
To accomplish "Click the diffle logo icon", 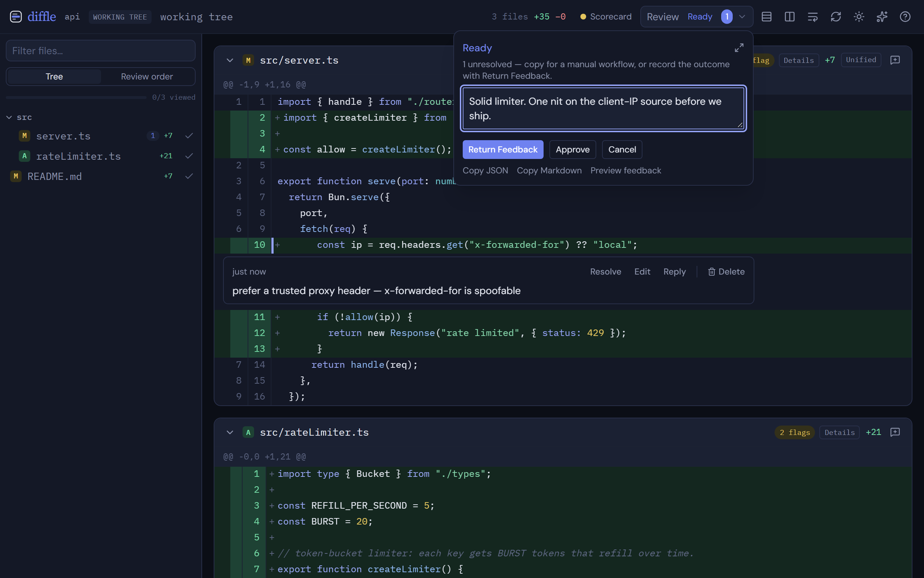I will pos(16,17).
